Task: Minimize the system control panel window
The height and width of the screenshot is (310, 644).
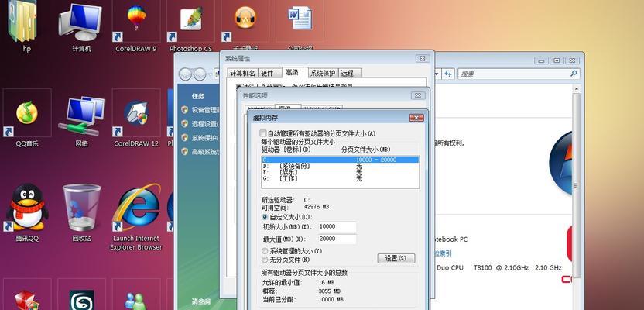Action: tap(541, 60)
